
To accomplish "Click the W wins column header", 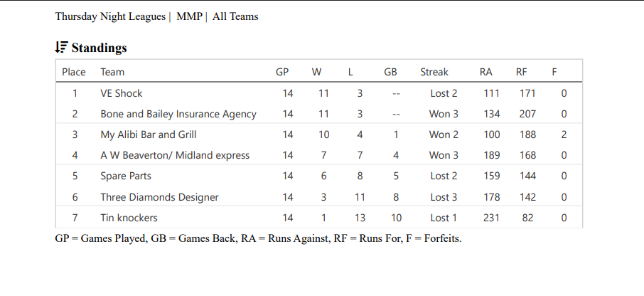I will pos(316,72).
